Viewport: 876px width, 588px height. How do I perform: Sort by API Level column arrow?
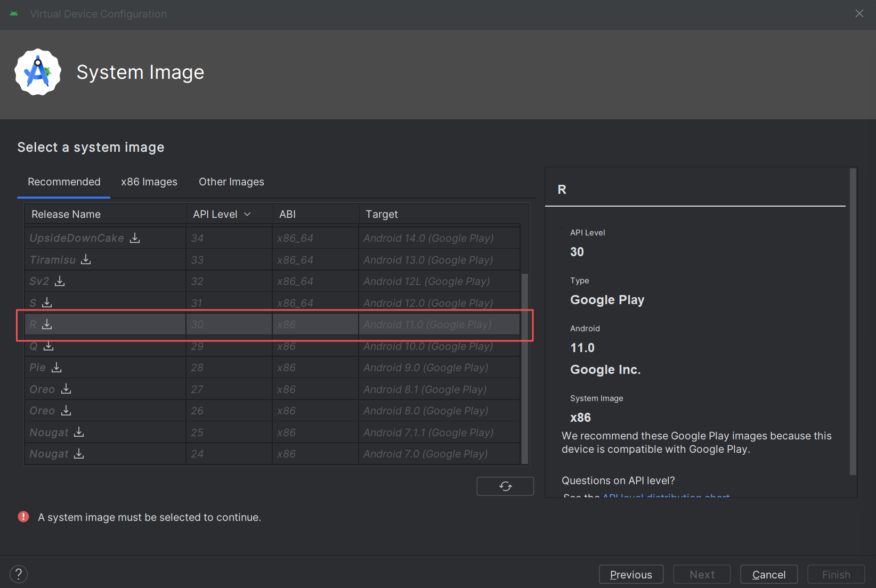(x=247, y=214)
